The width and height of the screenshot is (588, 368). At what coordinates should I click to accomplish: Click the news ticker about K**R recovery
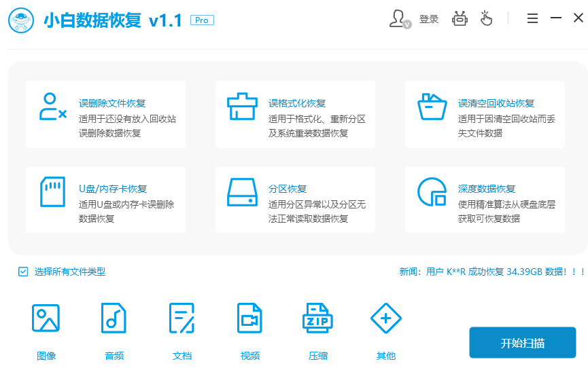tap(492, 272)
